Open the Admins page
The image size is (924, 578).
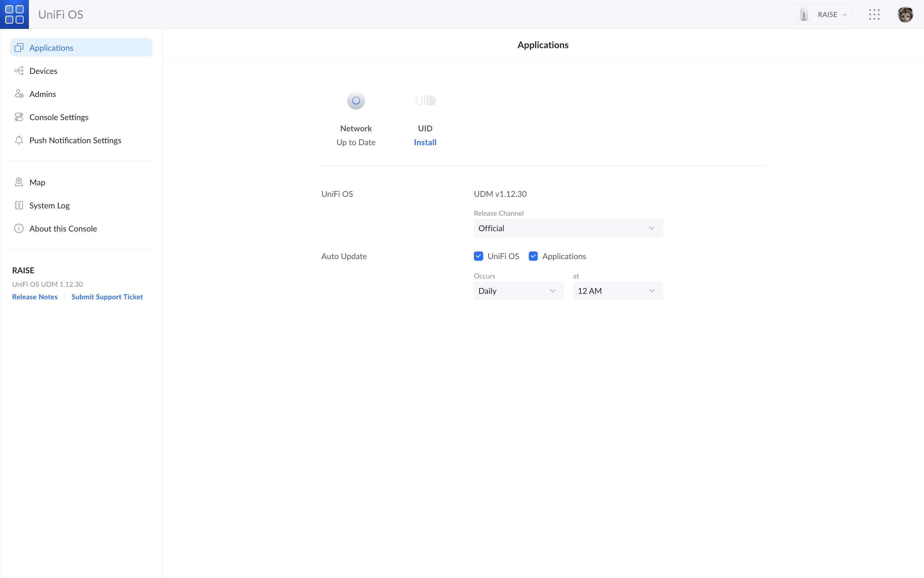tap(81, 94)
